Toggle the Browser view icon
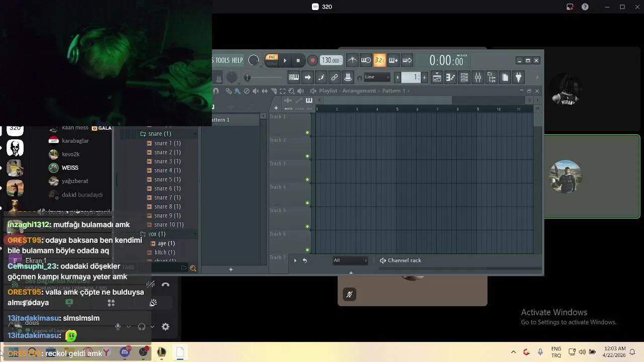Viewport: 644px width, 362px height. click(491, 77)
